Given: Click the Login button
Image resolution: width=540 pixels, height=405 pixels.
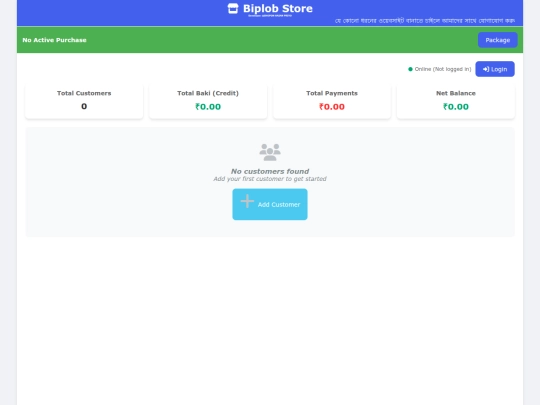Looking at the screenshot, I should click(495, 69).
